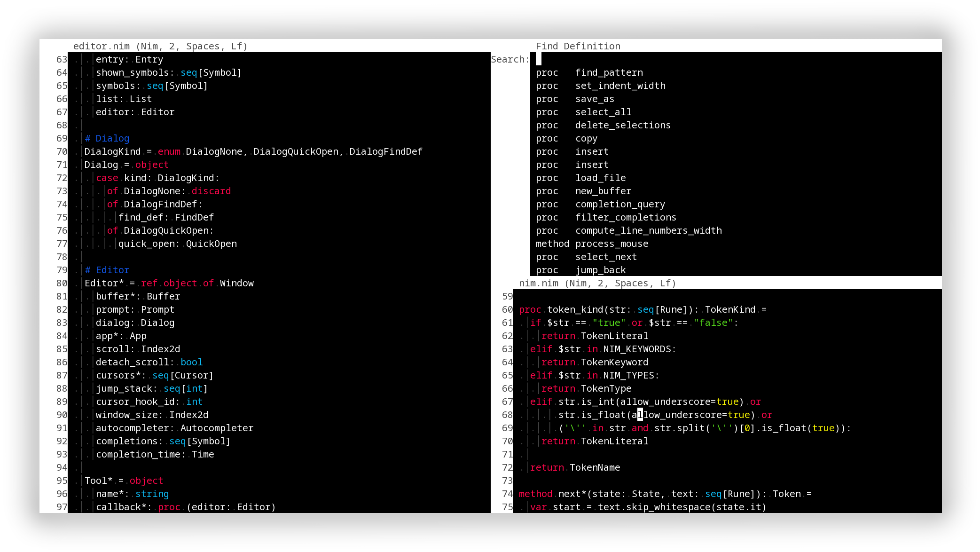Click line number 67 in nim.nim gutter
The width and height of the screenshot is (980, 552).
coord(507,402)
